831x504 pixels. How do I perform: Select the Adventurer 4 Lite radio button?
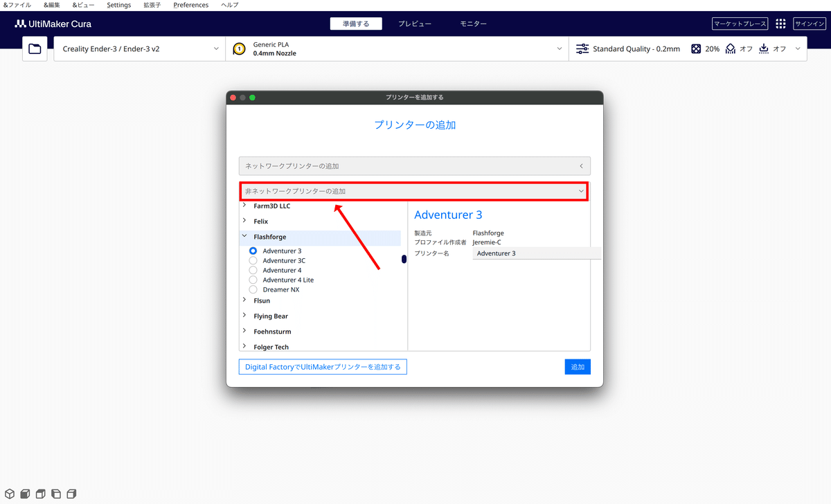(253, 280)
